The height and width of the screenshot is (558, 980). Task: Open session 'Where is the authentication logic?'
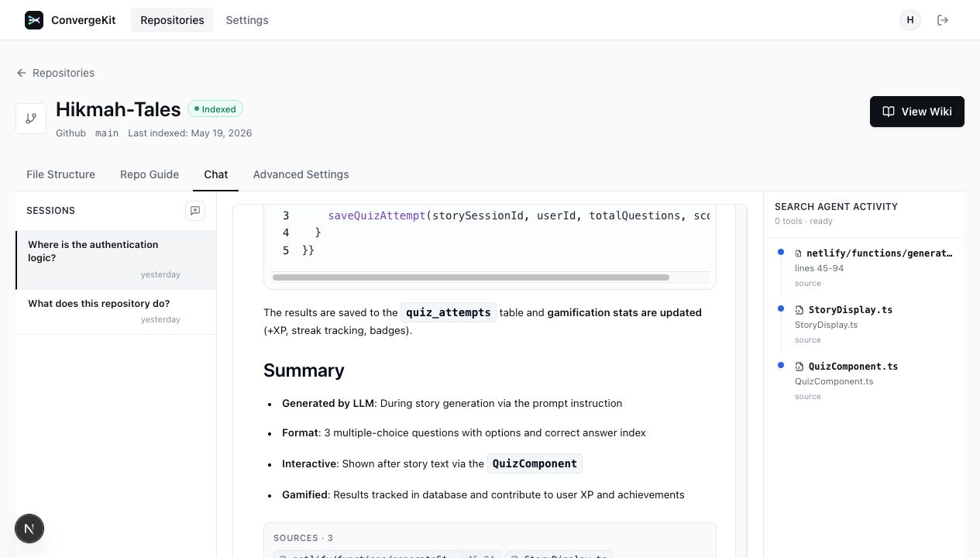[116, 260]
